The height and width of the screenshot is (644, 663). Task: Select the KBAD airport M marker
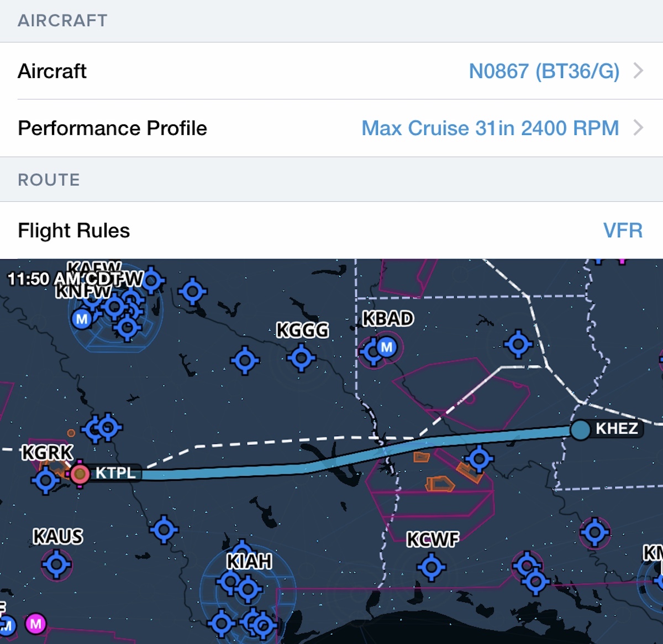(x=387, y=347)
